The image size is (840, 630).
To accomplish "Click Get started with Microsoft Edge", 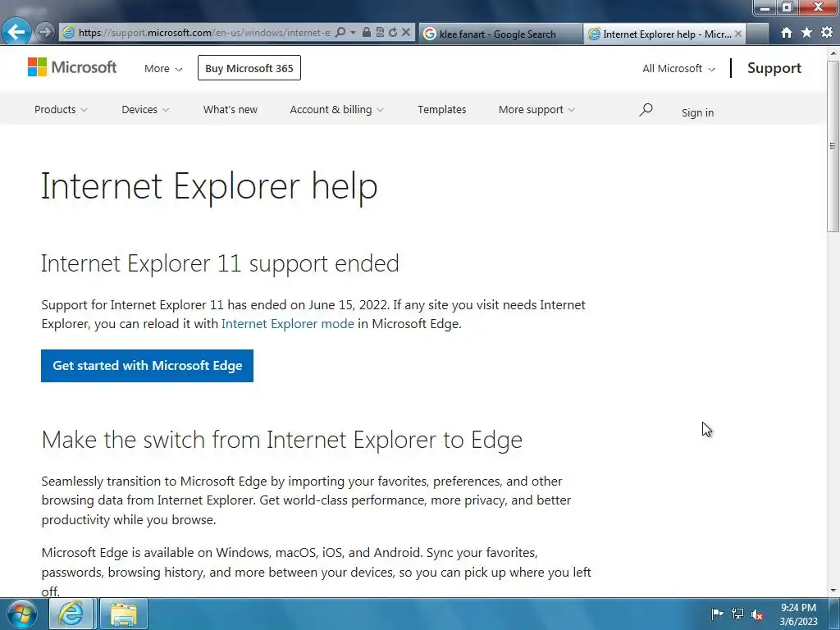I will (148, 365).
